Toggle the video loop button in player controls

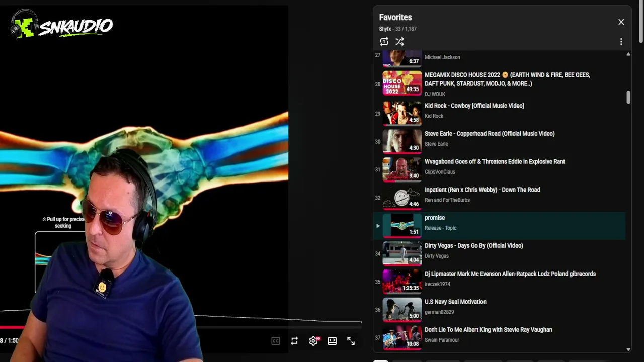click(x=294, y=341)
